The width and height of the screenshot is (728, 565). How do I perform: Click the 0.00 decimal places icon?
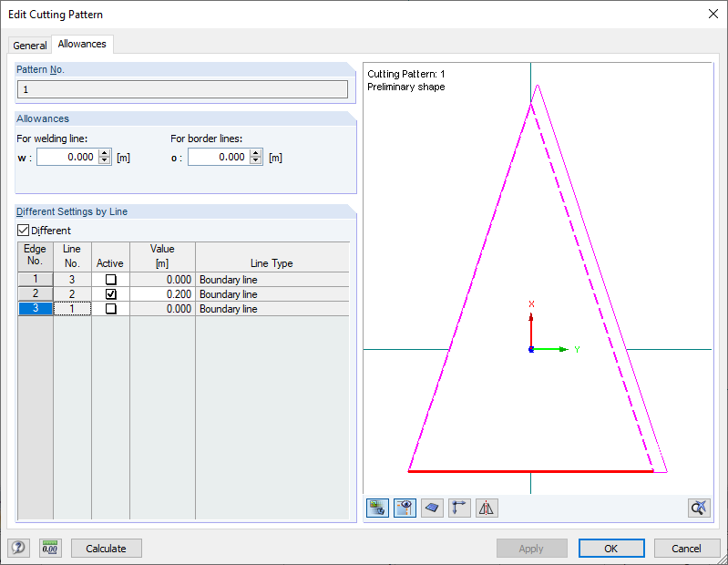50,548
